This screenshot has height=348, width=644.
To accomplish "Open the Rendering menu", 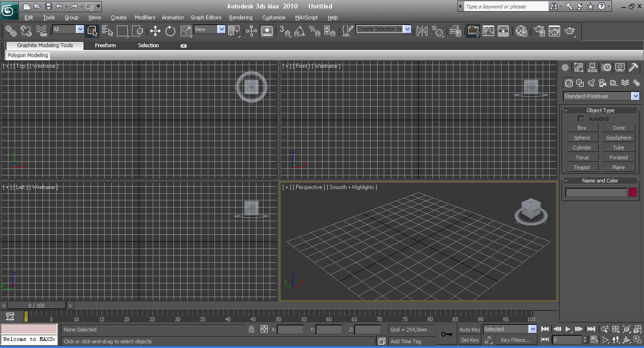I will pyautogui.click(x=241, y=17).
